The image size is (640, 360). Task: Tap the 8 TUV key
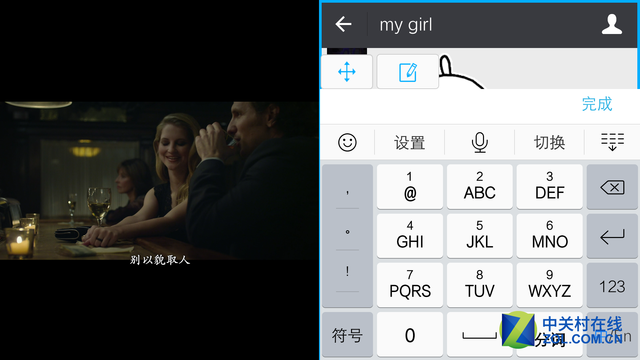click(x=480, y=285)
